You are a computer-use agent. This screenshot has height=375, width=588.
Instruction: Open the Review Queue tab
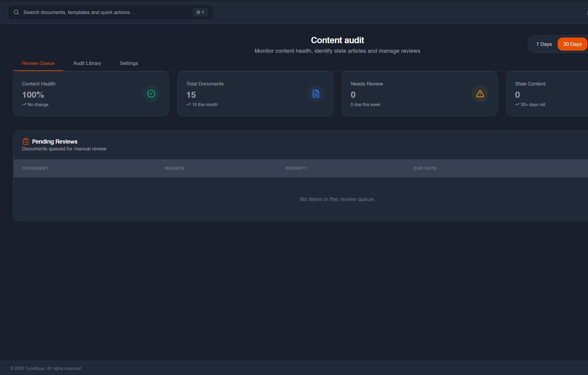pyautogui.click(x=38, y=63)
